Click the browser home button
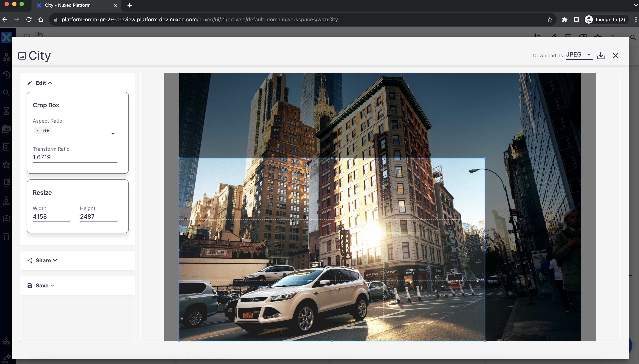 coord(41,19)
